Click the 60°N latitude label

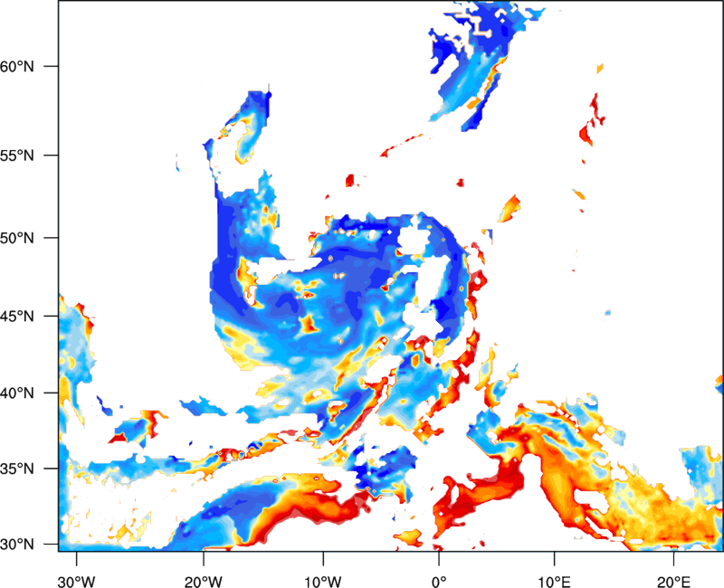pyautogui.click(x=17, y=66)
